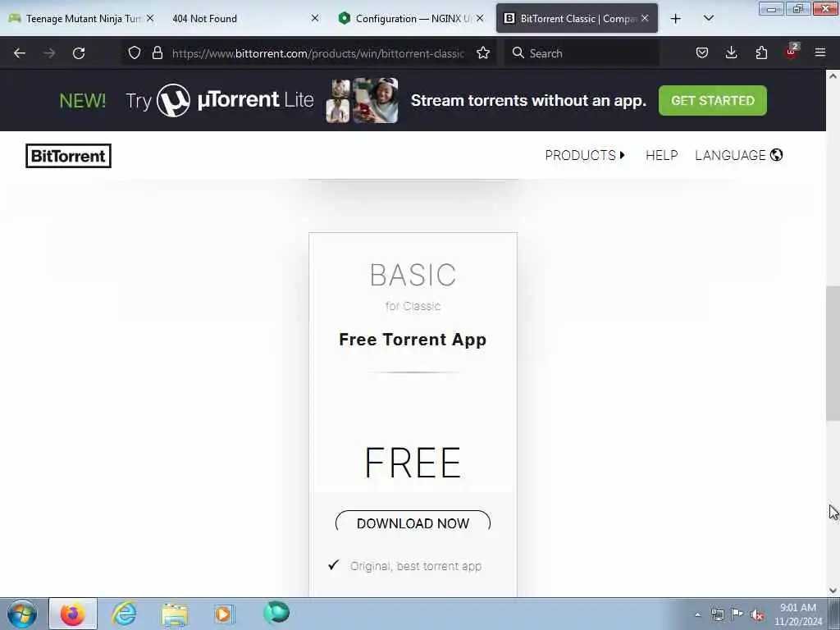Screen dimensions: 840x630
Task: List all tabs dropdown arrow
Action: pos(708,19)
